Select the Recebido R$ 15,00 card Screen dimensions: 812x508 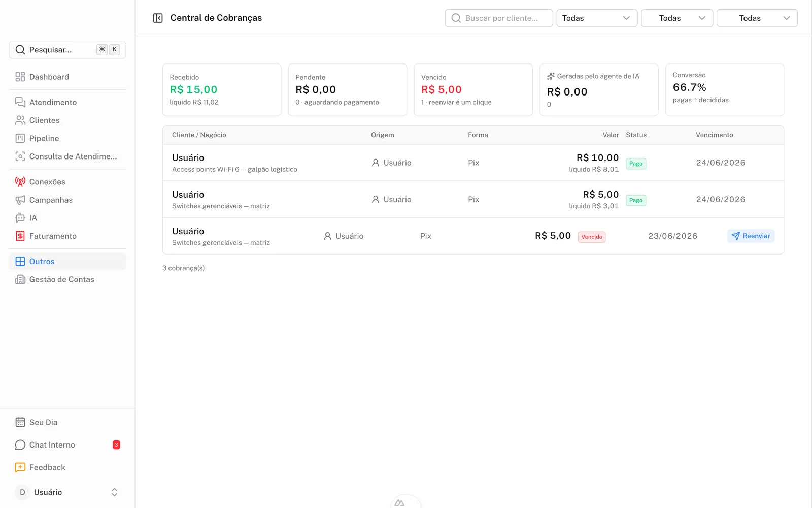pyautogui.click(x=222, y=90)
